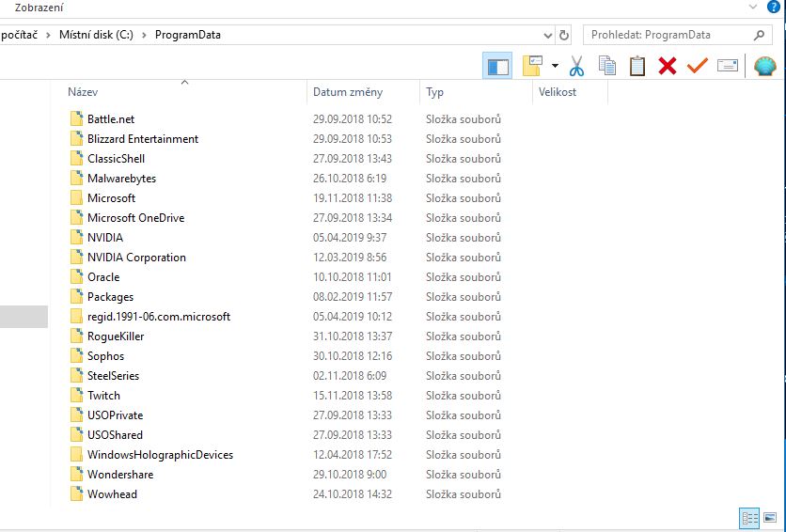The width and height of the screenshot is (786, 532).
Task: Click the highlighted navigation pane item
Action: 24,317
